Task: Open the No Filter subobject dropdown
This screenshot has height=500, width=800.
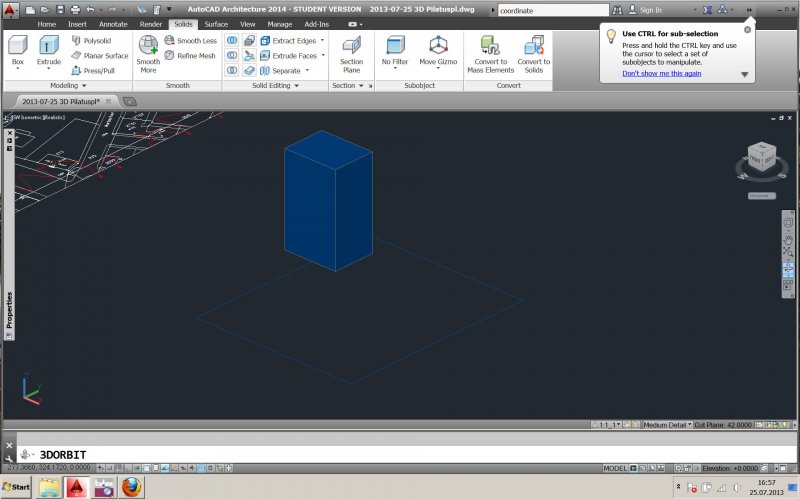Action: coord(395,68)
